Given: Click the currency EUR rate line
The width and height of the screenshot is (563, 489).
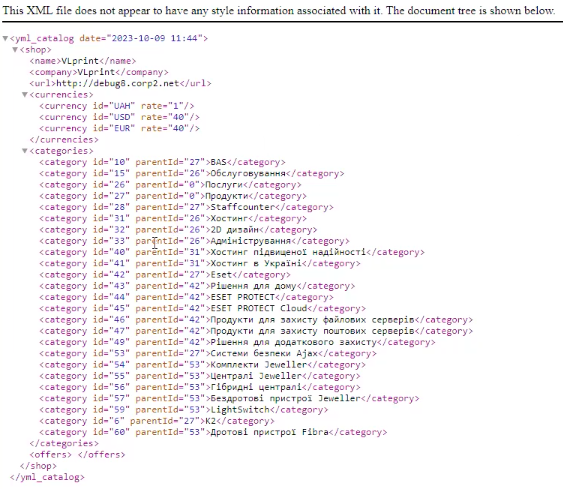Looking at the screenshot, I should (x=119, y=128).
